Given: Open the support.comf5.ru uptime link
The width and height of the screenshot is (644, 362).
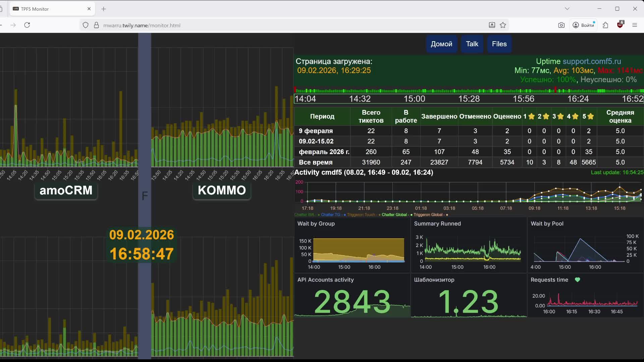Looking at the screenshot, I should [x=592, y=61].
